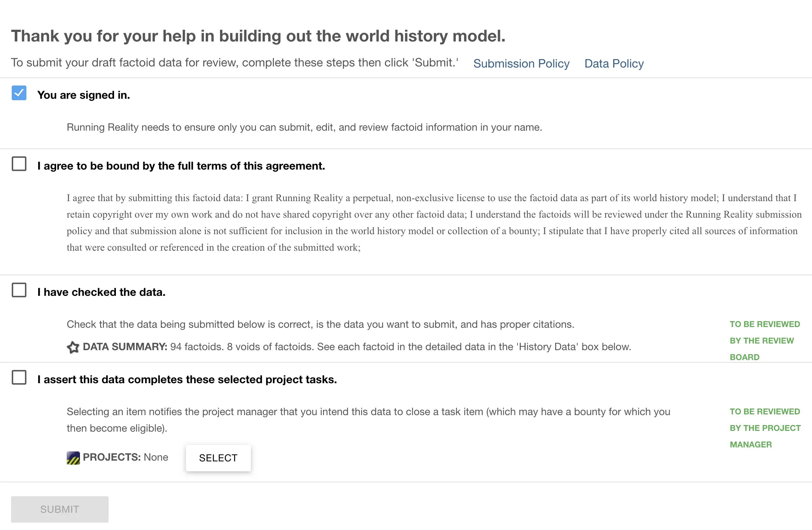812x530 pixels.
Task: Open the Data Policy link
Action: tap(614, 63)
